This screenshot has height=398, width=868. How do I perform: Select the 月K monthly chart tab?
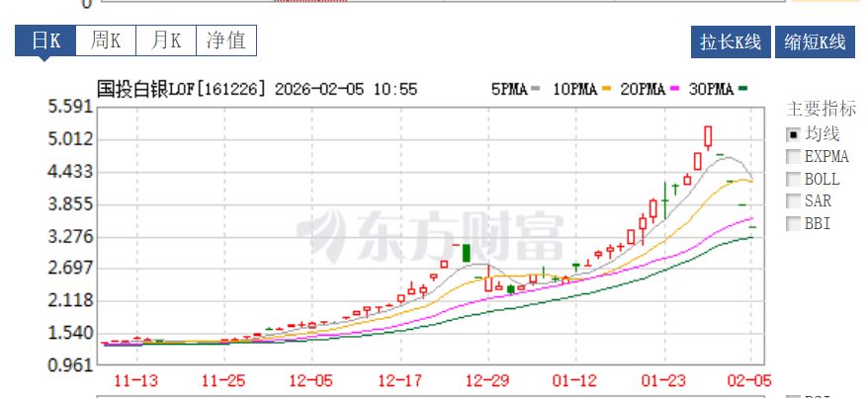[166, 40]
